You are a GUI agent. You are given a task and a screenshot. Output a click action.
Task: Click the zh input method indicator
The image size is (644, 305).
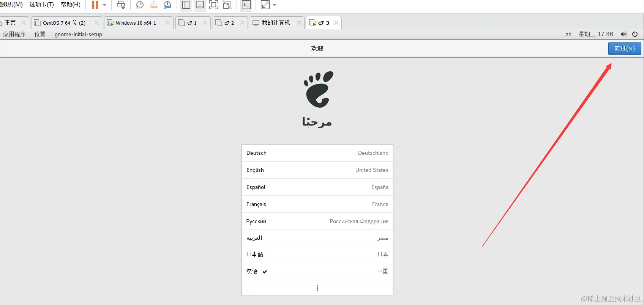(x=568, y=34)
